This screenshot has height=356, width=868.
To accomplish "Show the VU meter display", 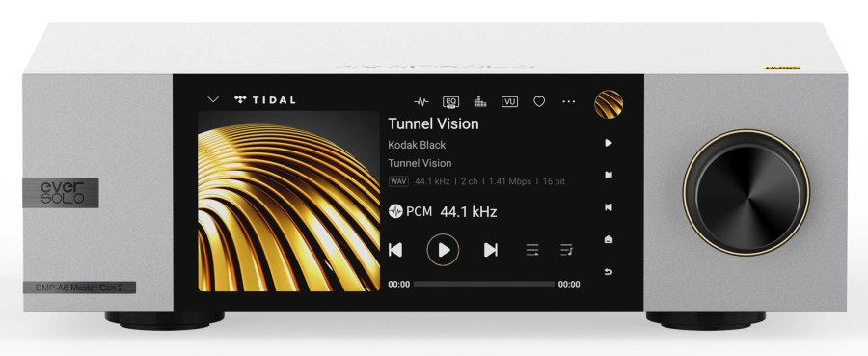I will pos(509,101).
